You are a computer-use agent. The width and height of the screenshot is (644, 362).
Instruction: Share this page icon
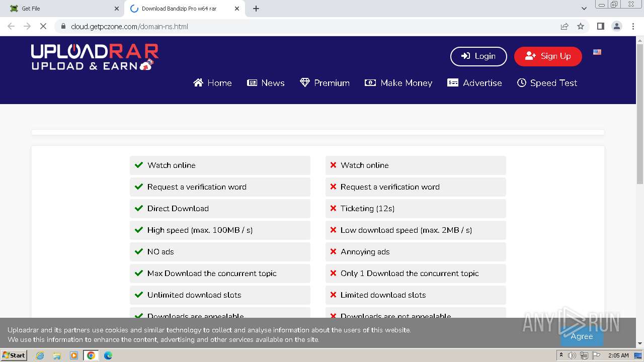(565, 26)
